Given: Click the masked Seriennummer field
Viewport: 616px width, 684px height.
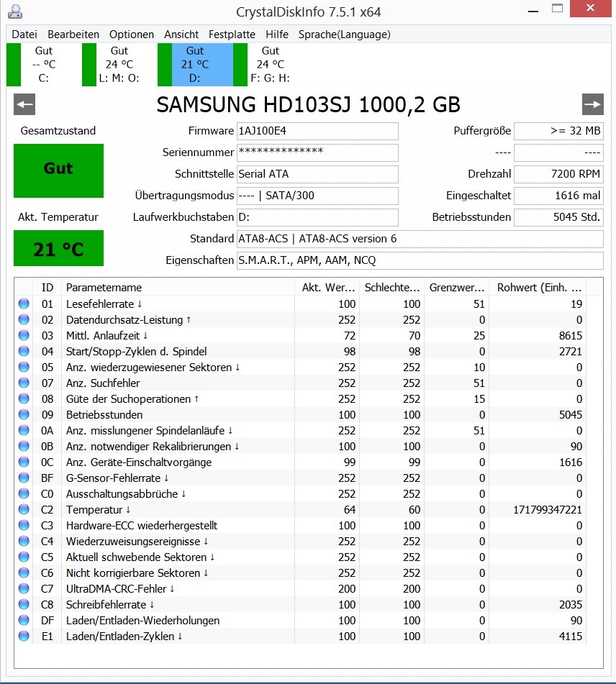Looking at the screenshot, I should point(317,152).
